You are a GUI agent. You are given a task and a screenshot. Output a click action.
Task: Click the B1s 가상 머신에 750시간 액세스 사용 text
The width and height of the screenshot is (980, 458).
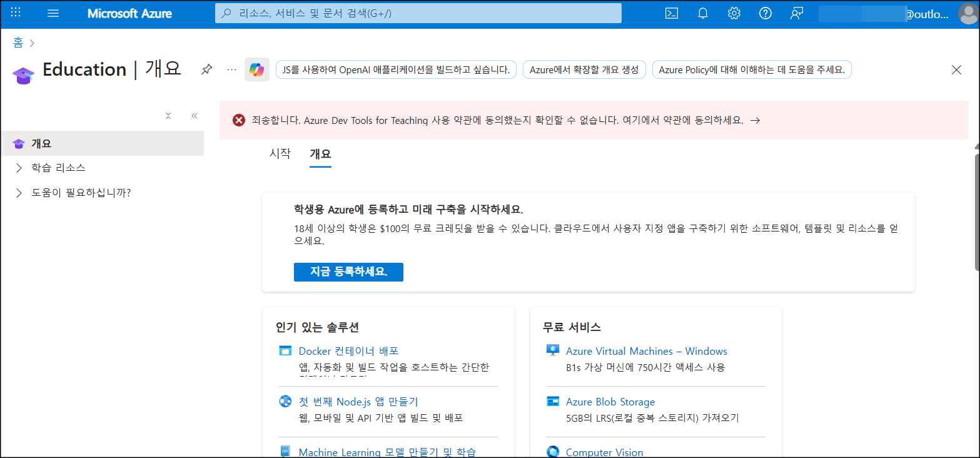645,367
